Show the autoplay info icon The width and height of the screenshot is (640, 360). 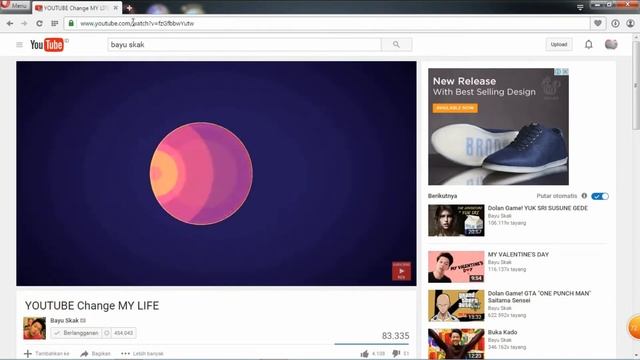pyautogui.click(x=584, y=196)
